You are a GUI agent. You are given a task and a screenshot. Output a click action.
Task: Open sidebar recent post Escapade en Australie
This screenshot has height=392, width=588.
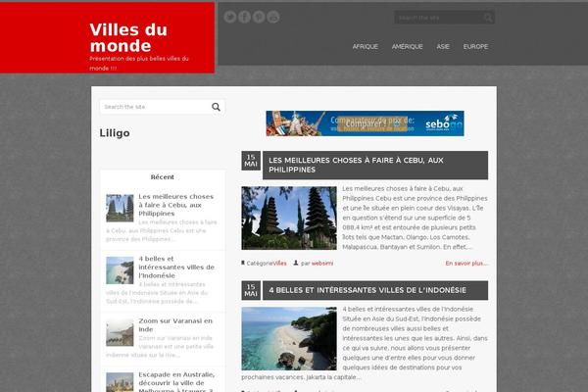pyautogui.click(x=176, y=382)
